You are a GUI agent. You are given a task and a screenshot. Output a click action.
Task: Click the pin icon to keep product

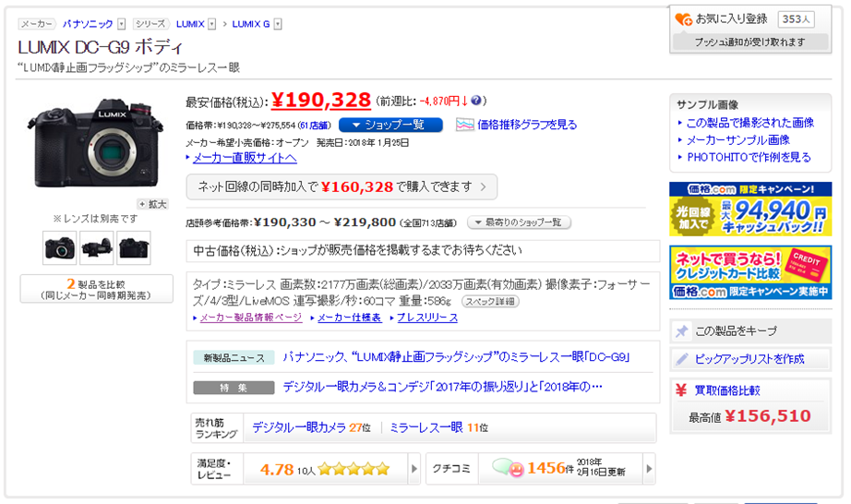coord(682,331)
